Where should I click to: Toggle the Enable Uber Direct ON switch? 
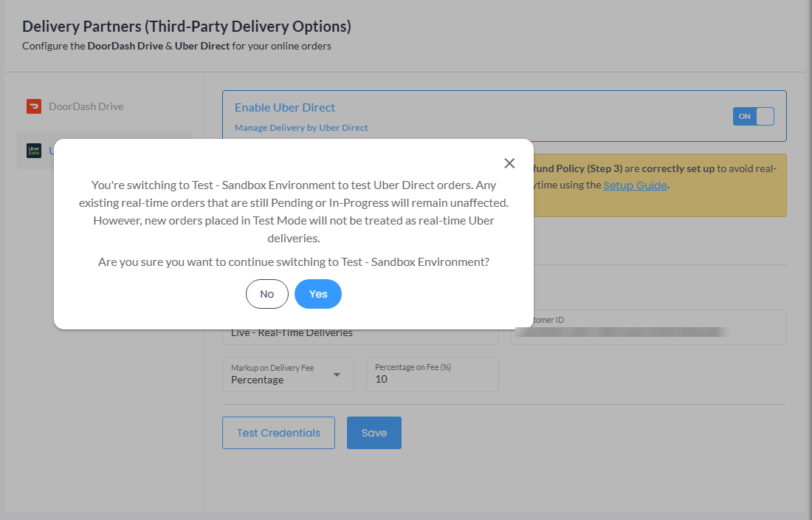[754, 117]
